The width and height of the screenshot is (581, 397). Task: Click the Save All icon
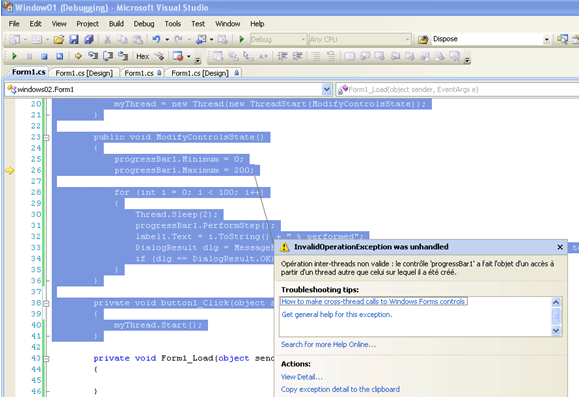(x=89, y=39)
